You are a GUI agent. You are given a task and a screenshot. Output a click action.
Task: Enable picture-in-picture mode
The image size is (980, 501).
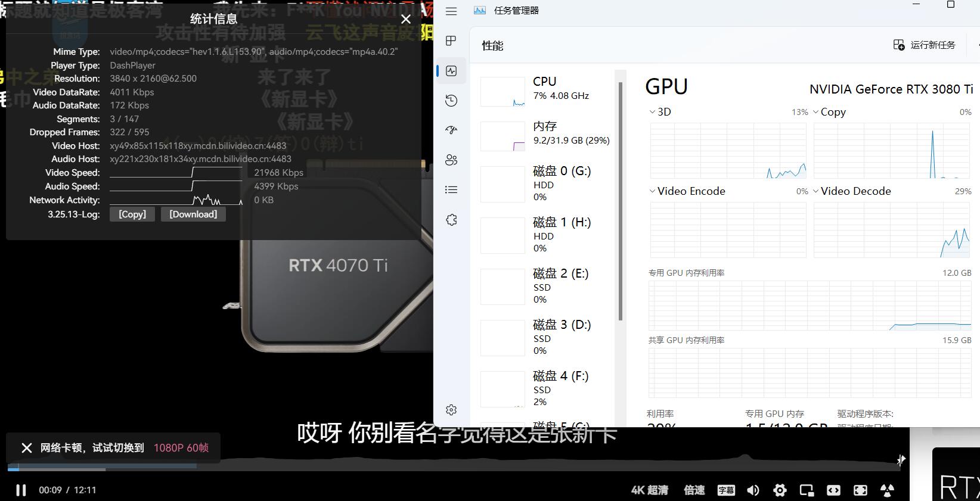click(x=807, y=490)
